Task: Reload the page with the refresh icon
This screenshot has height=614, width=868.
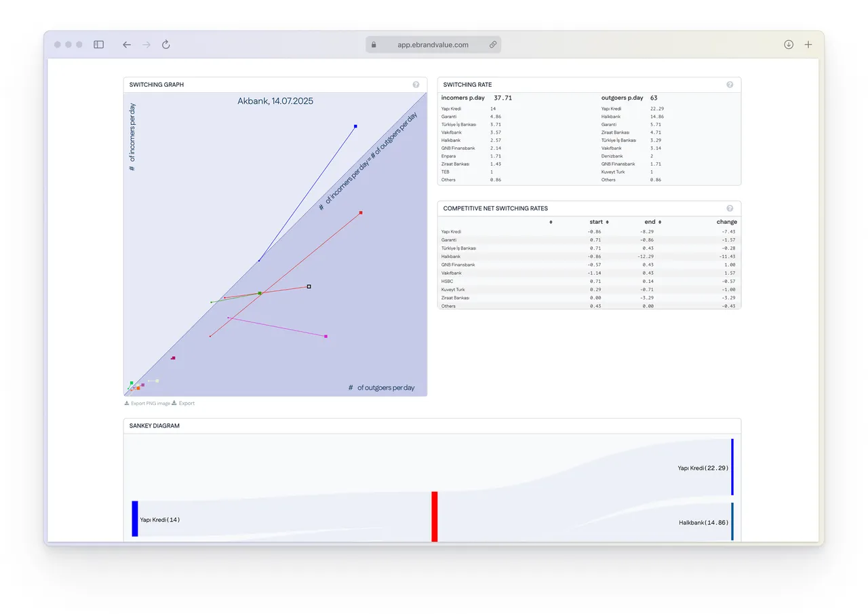Action: (x=166, y=45)
